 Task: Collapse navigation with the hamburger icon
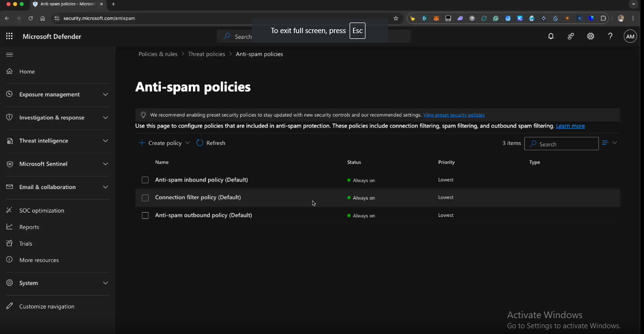9,54
